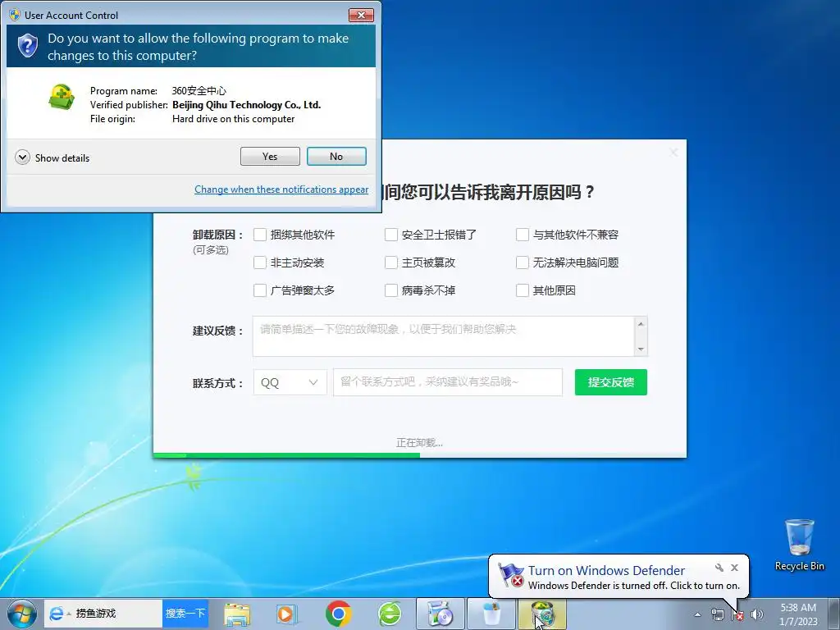Close the User Account Control dialog
This screenshot has height=630, width=840.
[x=361, y=15]
